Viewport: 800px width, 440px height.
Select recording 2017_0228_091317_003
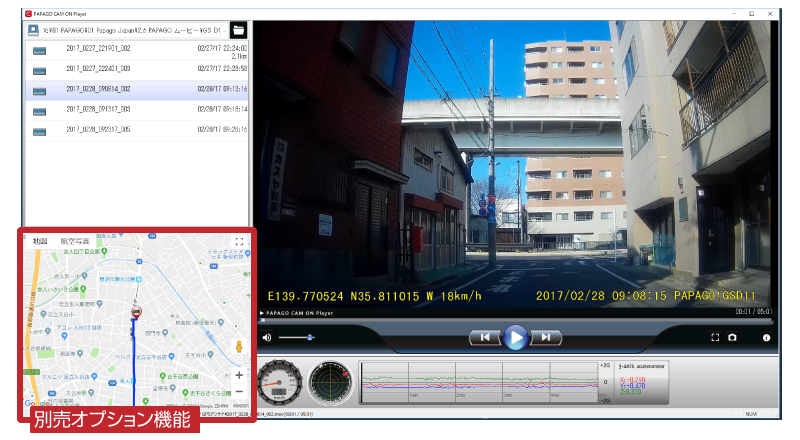tap(98, 109)
